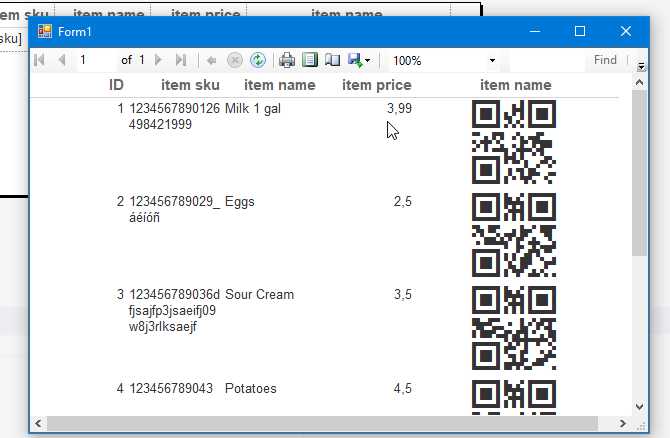670x438 pixels.
Task: Click the horizontal scrollbar left arrow
Action: tap(38, 423)
